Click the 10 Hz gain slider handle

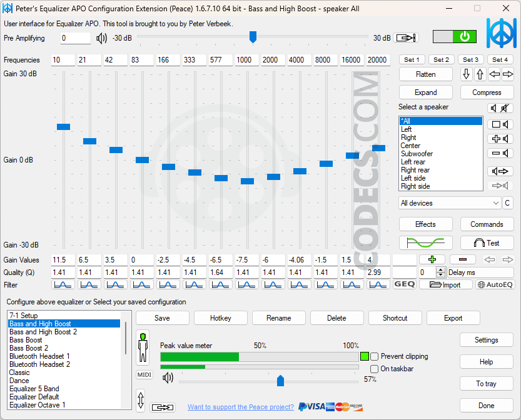coord(63,127)
